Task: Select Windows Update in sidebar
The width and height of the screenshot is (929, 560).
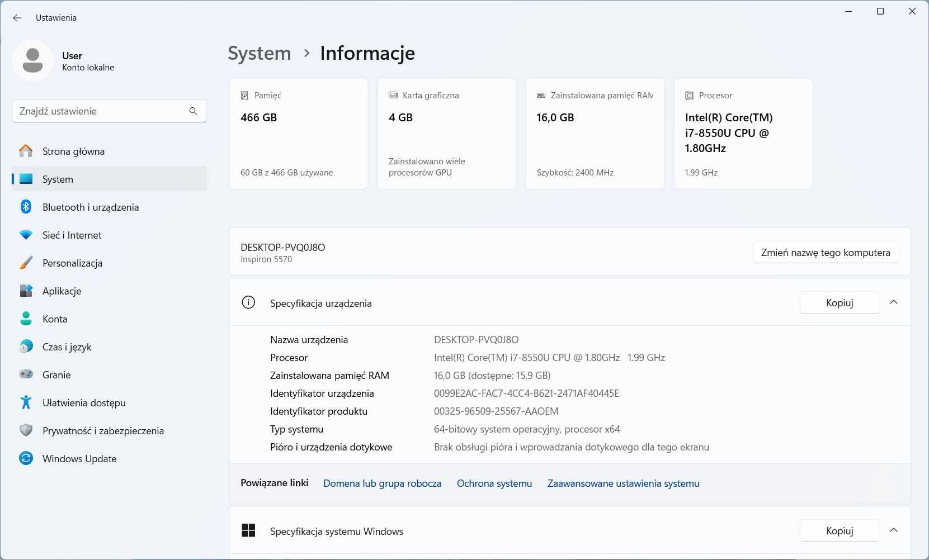Action: 109,458
